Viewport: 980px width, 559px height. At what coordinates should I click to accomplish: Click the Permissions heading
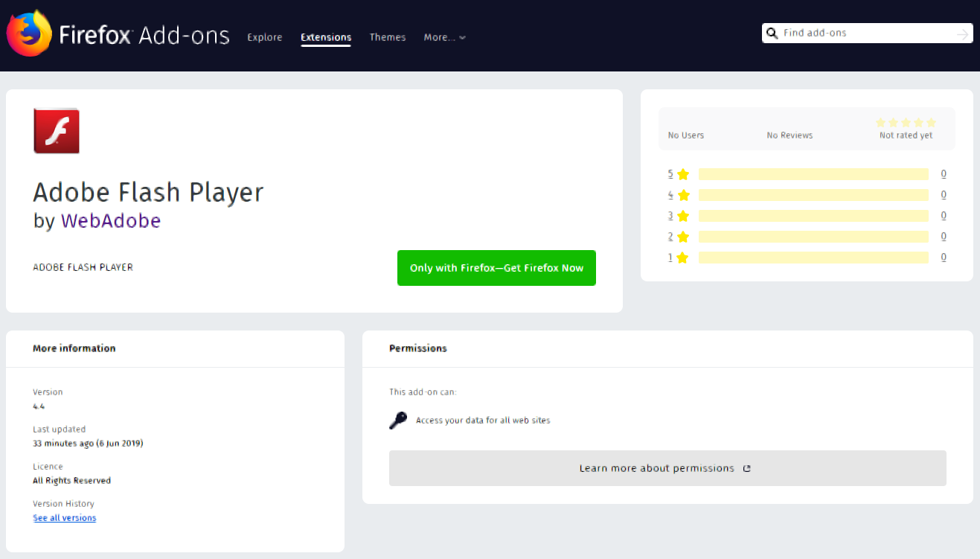pyautogui.click(x=418, y=348)
